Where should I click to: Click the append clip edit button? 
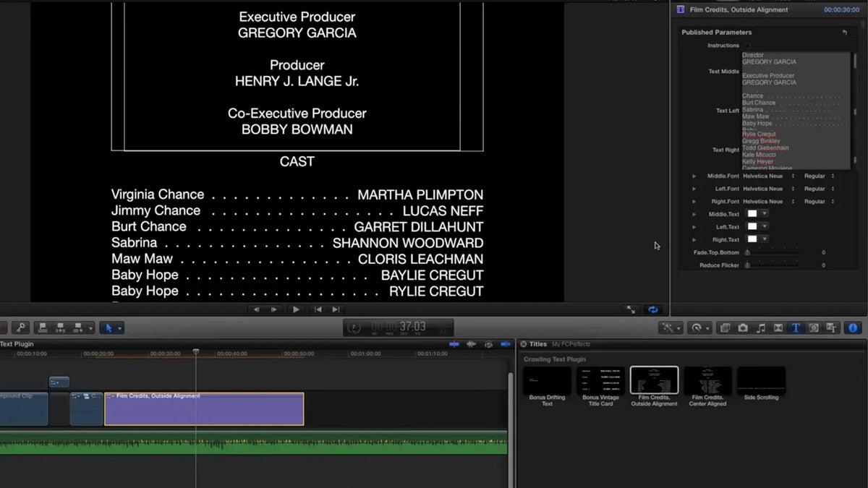point(77,328)
